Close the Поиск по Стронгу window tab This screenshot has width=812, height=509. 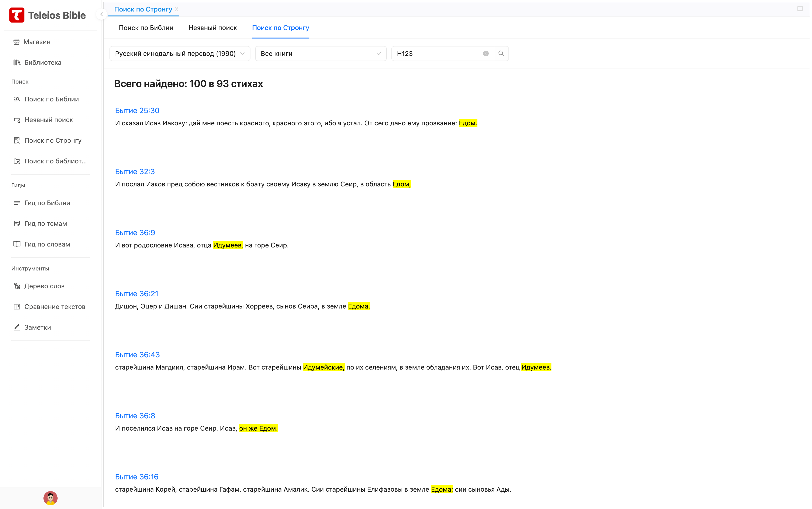point(176,9)
